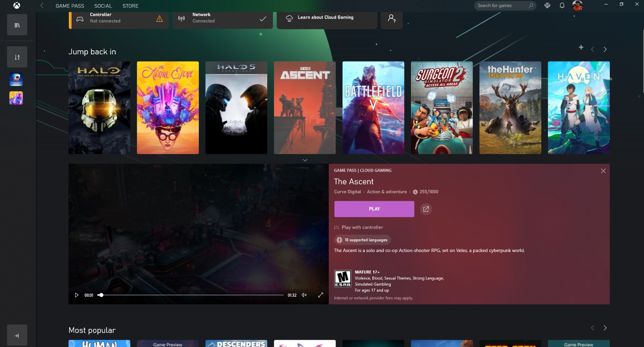Click the network connected checkmark
This screenshot has width=644, height=347.
click(x=263, y=19)
